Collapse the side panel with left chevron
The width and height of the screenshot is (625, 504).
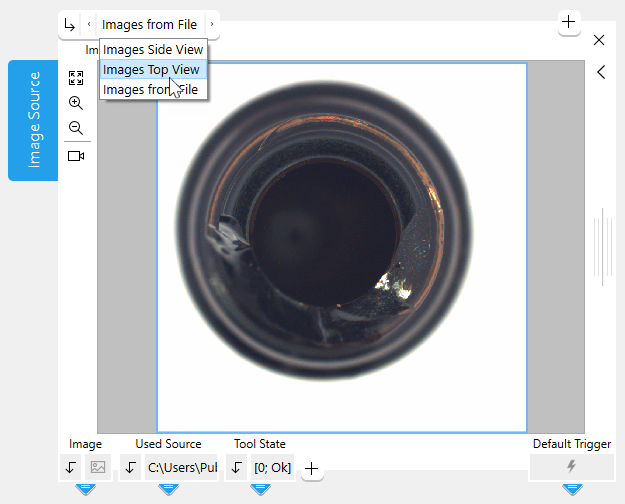tap(600, 72)
